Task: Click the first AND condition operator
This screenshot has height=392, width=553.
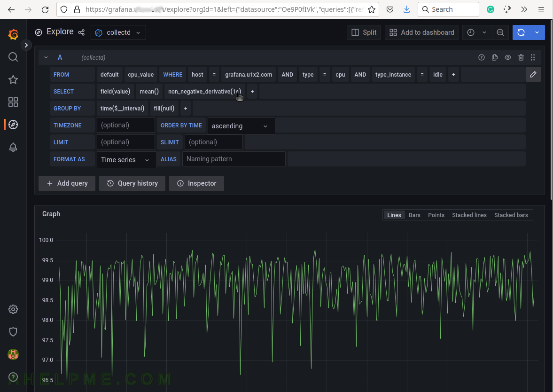Action: tap(288, 74)
